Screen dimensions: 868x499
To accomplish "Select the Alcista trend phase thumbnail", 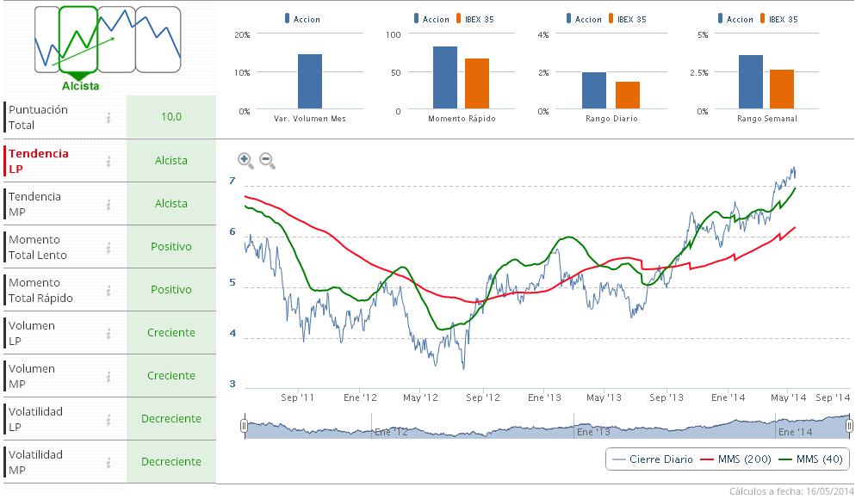I will tap(78, 40).
